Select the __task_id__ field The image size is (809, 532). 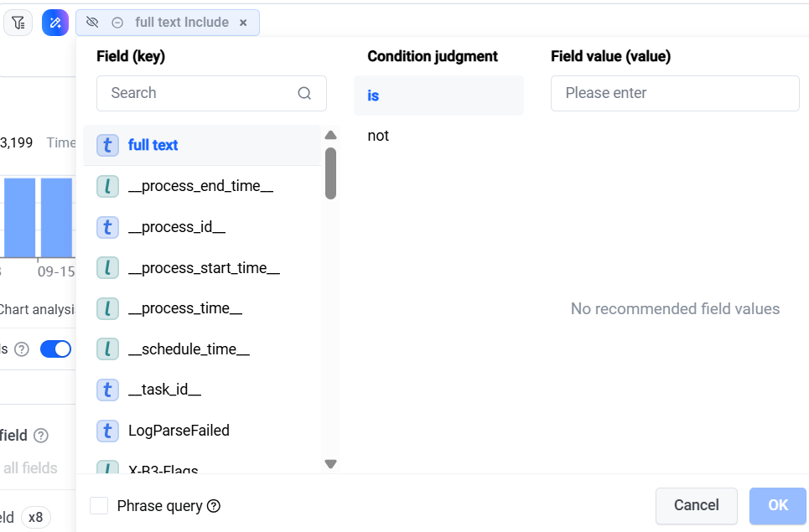point(202,390)
